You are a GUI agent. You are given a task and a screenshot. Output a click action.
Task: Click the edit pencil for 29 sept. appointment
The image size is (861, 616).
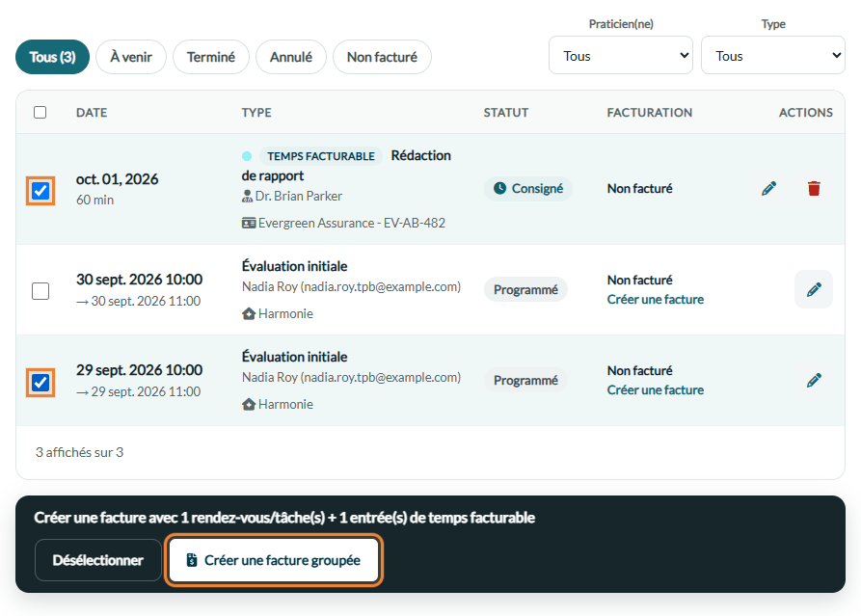click(814, 380)
